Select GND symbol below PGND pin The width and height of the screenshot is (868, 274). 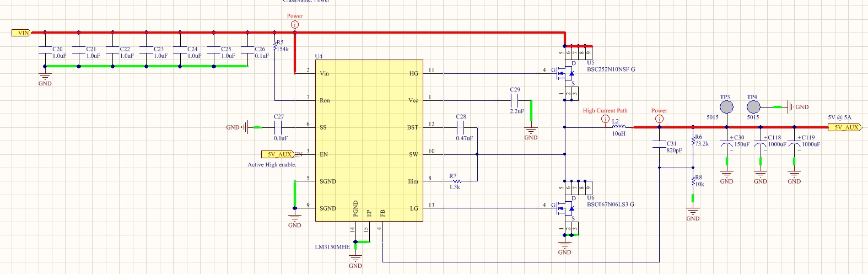tap(355, 259)
